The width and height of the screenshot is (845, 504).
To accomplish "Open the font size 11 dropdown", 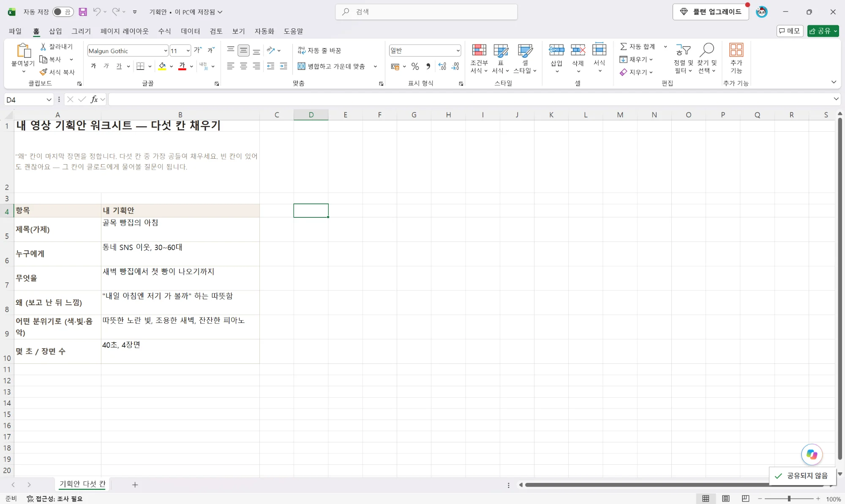I will [x=188, y=51].
